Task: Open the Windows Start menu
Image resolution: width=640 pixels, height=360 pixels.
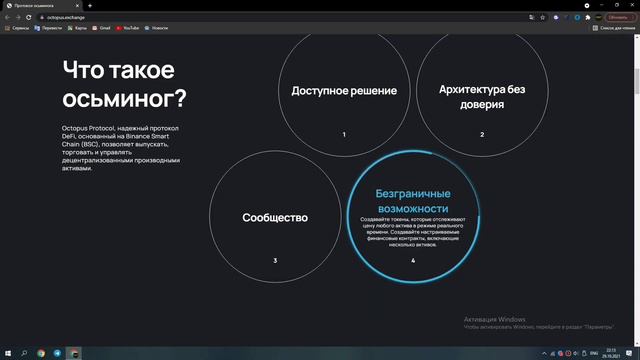Action: [8, 353]
